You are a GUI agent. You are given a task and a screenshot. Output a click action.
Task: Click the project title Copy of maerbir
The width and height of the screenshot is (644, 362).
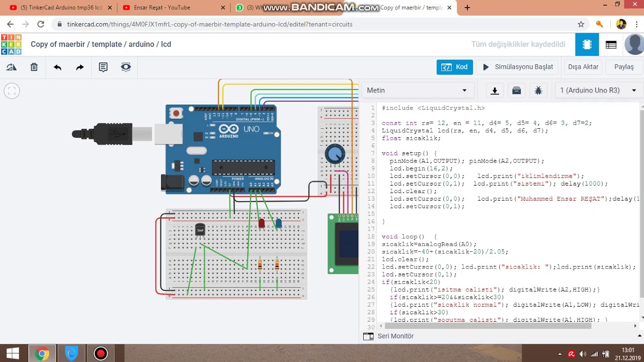pyautogui.click(x=101, y=44)
